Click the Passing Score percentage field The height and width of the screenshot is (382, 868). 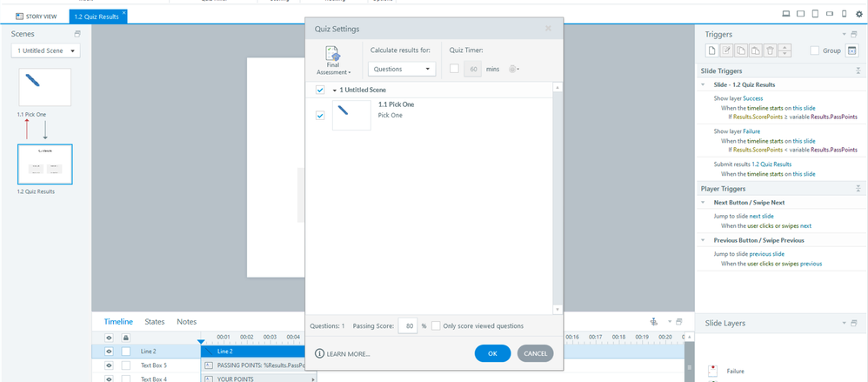[x=409, y=325]
